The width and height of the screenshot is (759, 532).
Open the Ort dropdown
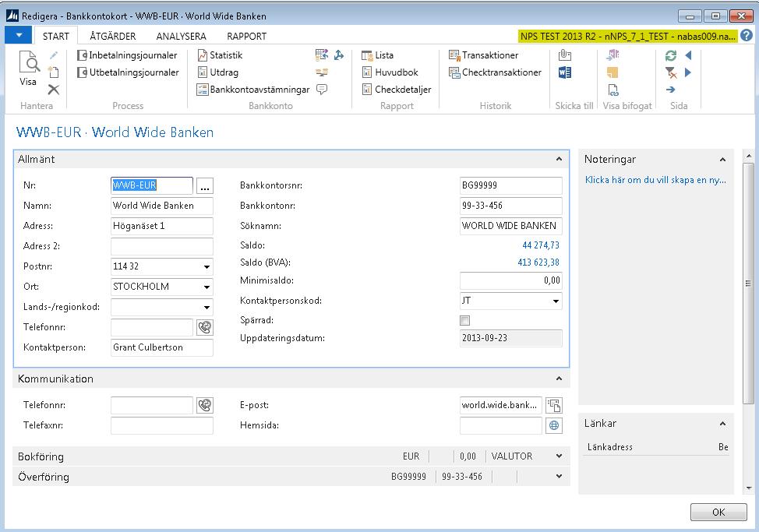click(x=207, y=287)
